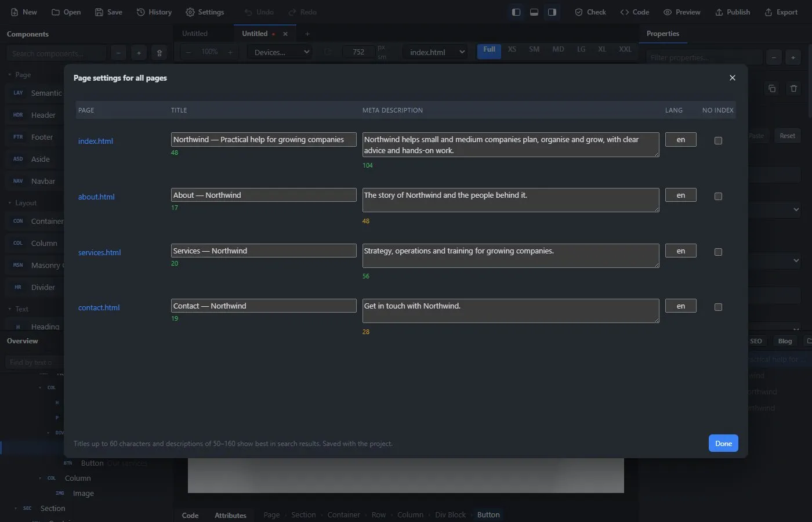812x522 pixels.
Task: Toggle the right panel layout icon
Action: pyautogui.click(x=552, y=12)
